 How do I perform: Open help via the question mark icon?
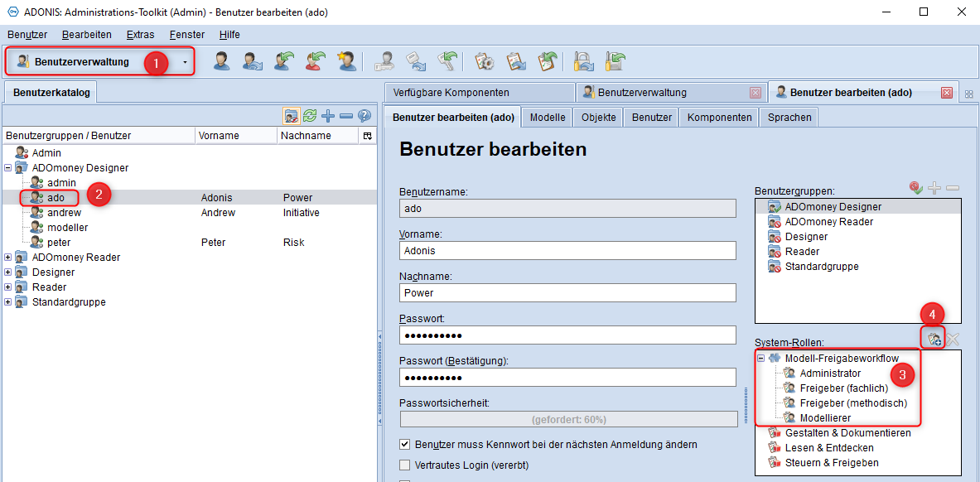tap(364, 115)
